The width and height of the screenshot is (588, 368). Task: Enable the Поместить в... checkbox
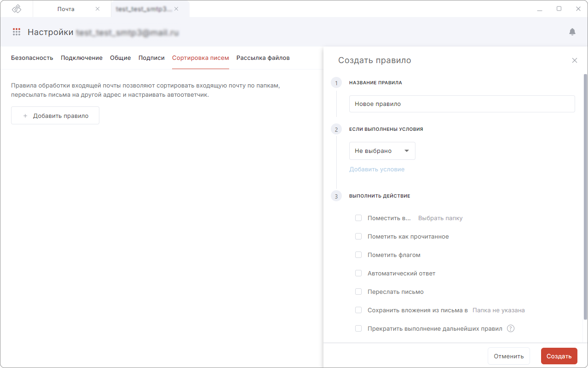tap(358, 218)
